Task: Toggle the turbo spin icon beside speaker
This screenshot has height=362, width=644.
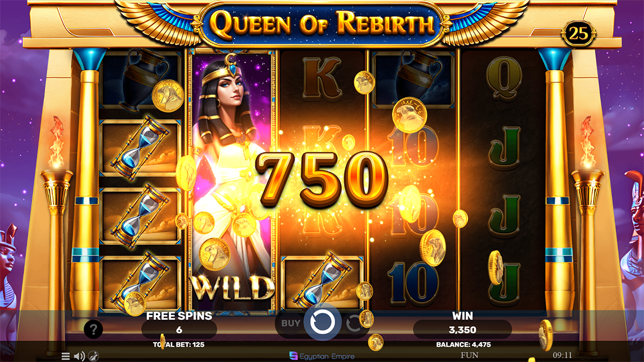Action: pos(93,356)
